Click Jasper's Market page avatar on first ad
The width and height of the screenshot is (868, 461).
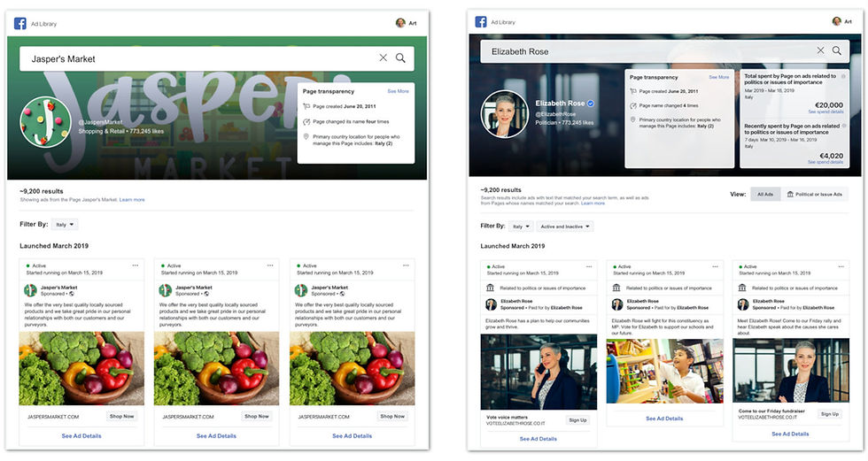pyautogui.click(x=30, y=290)
